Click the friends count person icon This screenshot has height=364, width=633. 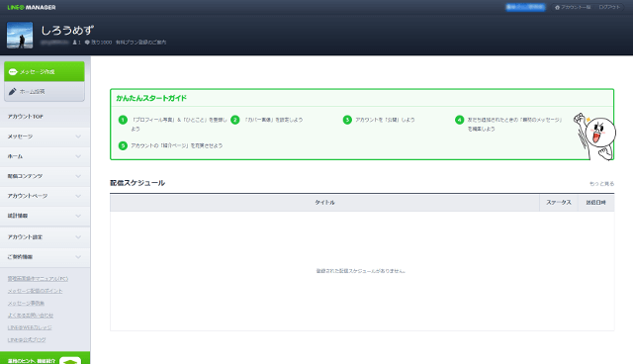point(75,43)
